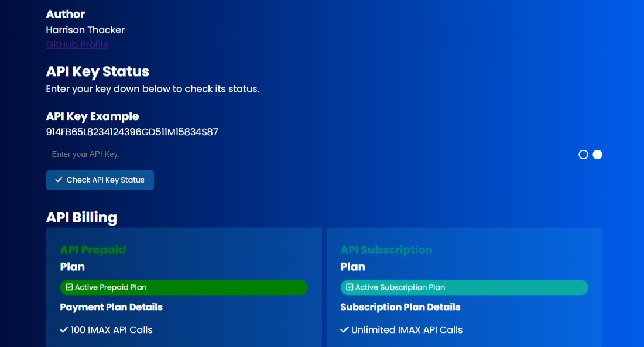The width and height of the screenshot is (644, 347).
Task: Click the example API key string
Action: pos(132,132)
